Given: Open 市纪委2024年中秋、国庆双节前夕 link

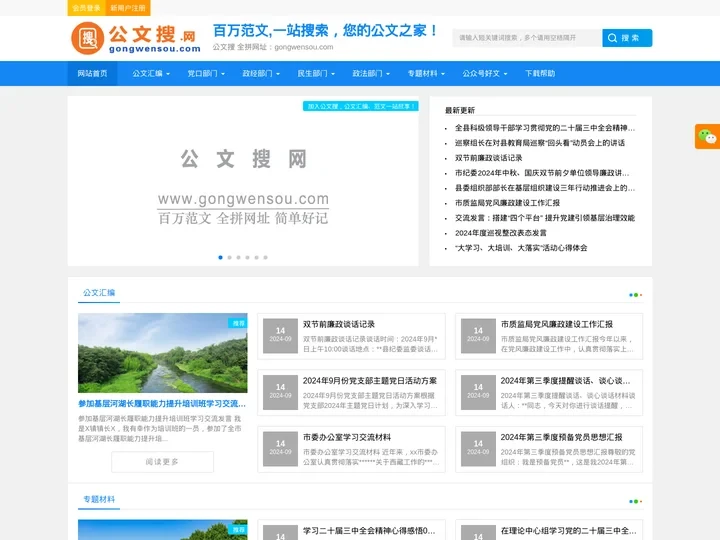Looking at the screenshot, I should pyautogui.click(x=542, y=173).
